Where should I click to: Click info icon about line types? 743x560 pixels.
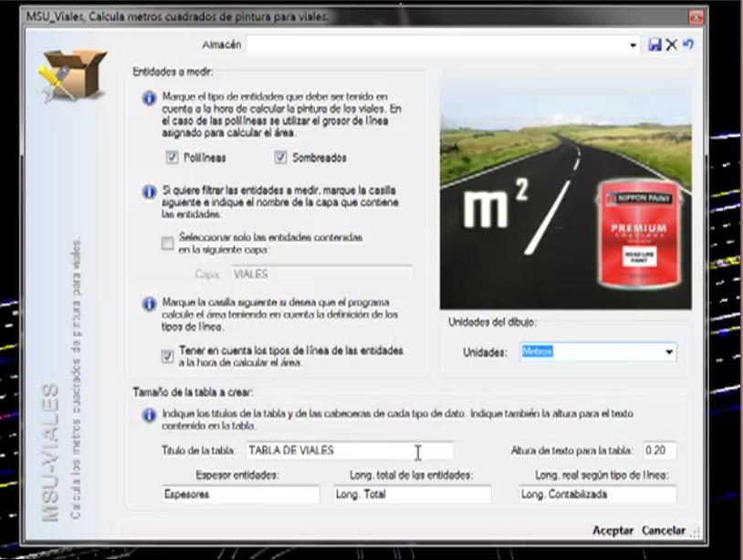[x=150, y=304]
